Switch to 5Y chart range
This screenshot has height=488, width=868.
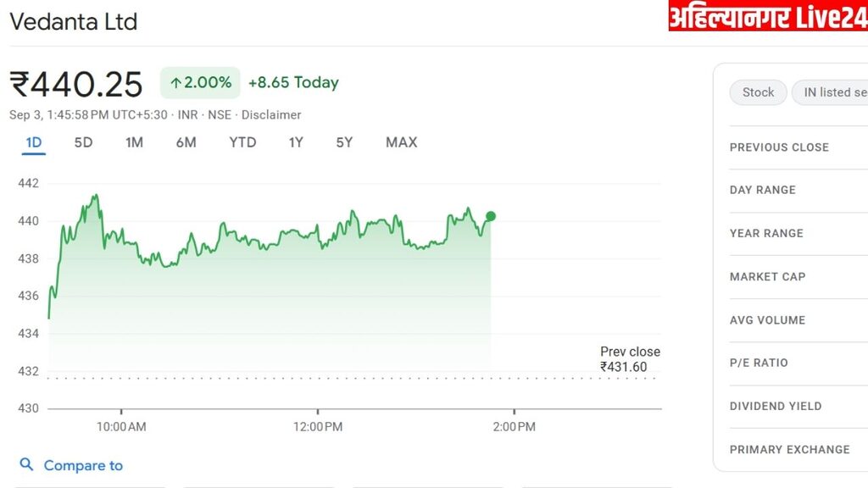(x=344, y=142)
